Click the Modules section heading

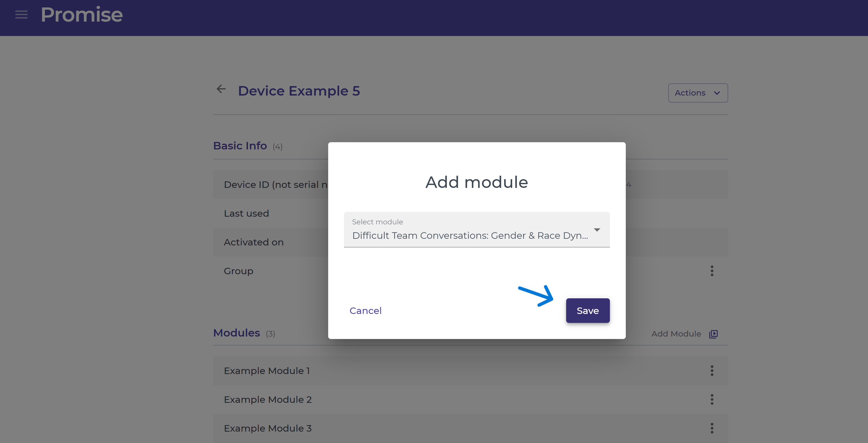(x=237, y=333)
